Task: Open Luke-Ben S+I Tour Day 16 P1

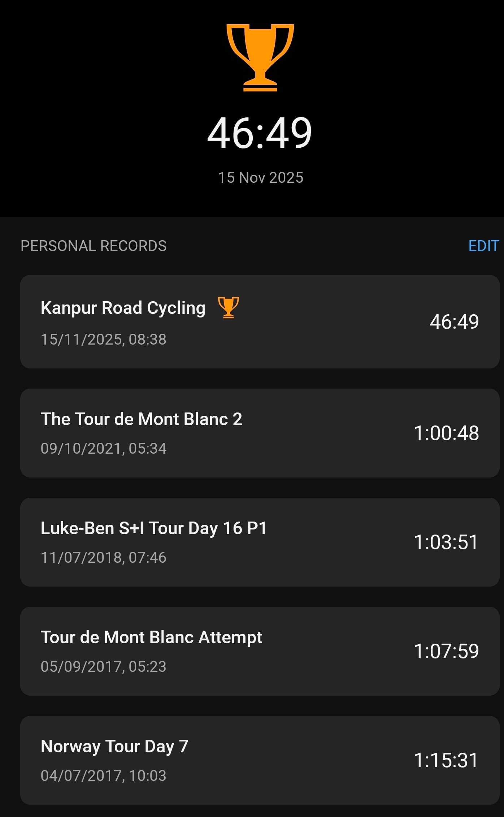Action: coord(153,528)
